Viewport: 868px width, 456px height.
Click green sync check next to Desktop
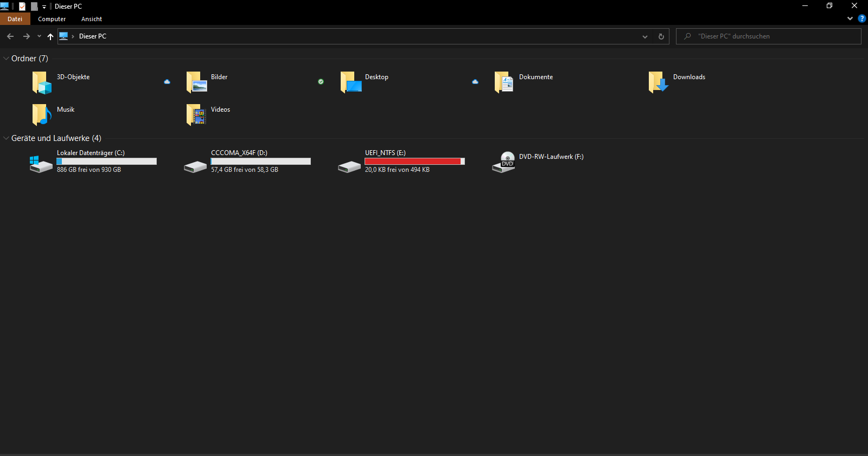[x=321, y=82]
